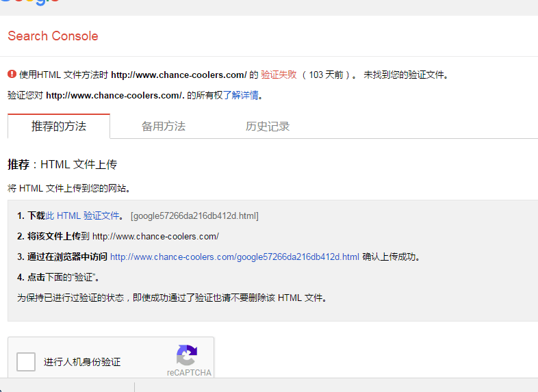Click the bold site URL in error message
The height and width of the screenshot is (392, 538).
point(179,75)
